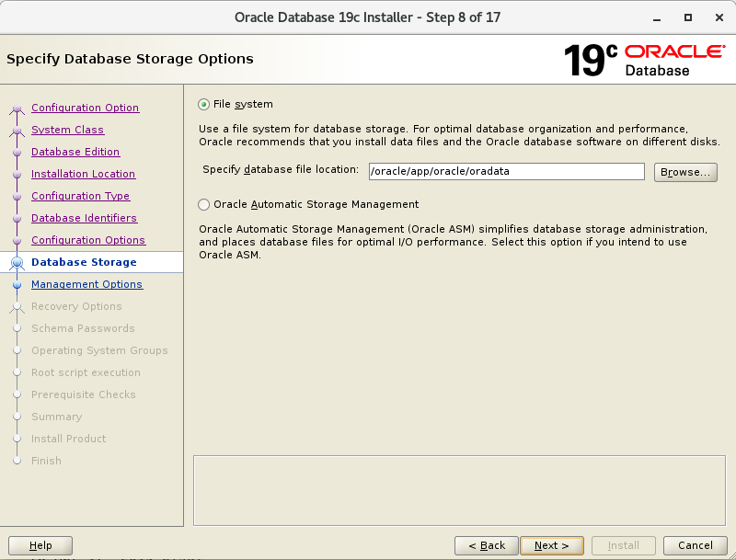
Task: Click step bullet beside Configuration Type
Action: 17,197
